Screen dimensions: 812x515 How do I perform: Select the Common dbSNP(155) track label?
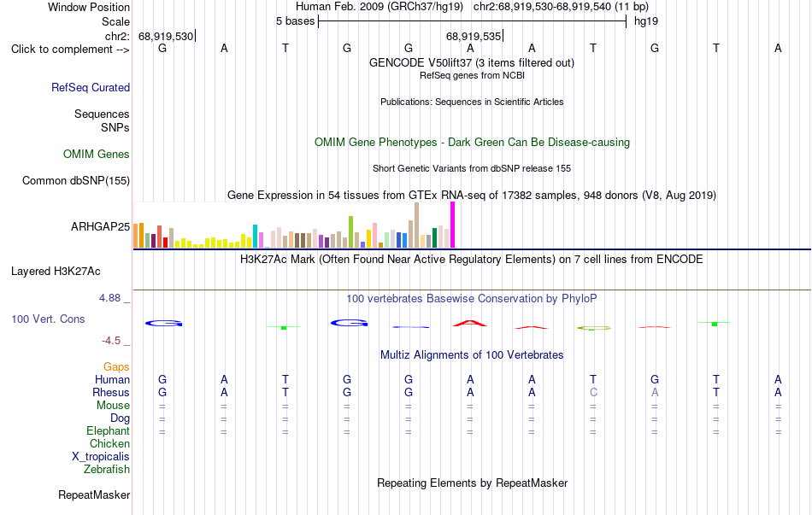[75, 181]
